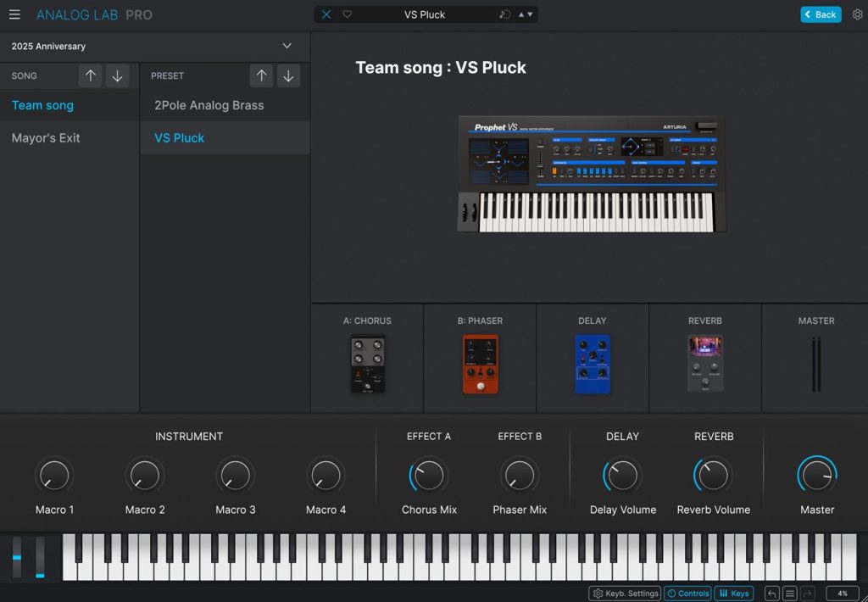Move the preset up with the arrow
The width and height of the screenshot is (868, 602).
(x=261, y=75)
